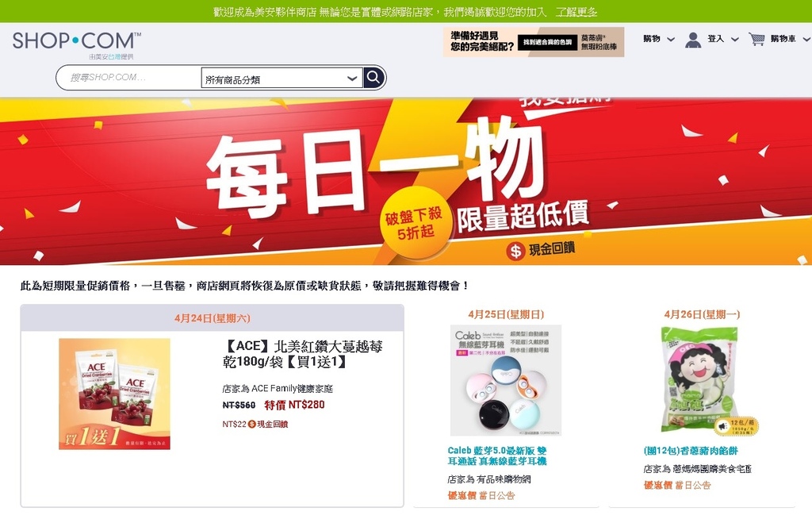Click the SHOP.COM logo
The width and height of the screenshot is (812, 515).
point(77,40)
